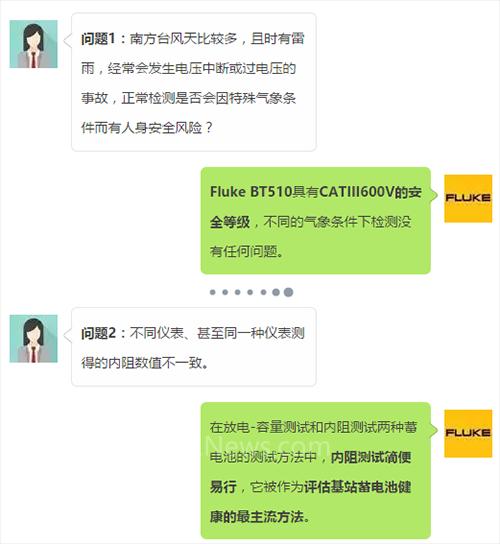The height and width of the screenshot is (544, 500).
Task: Click the middle dot in separator row
Action: point(250,292)
